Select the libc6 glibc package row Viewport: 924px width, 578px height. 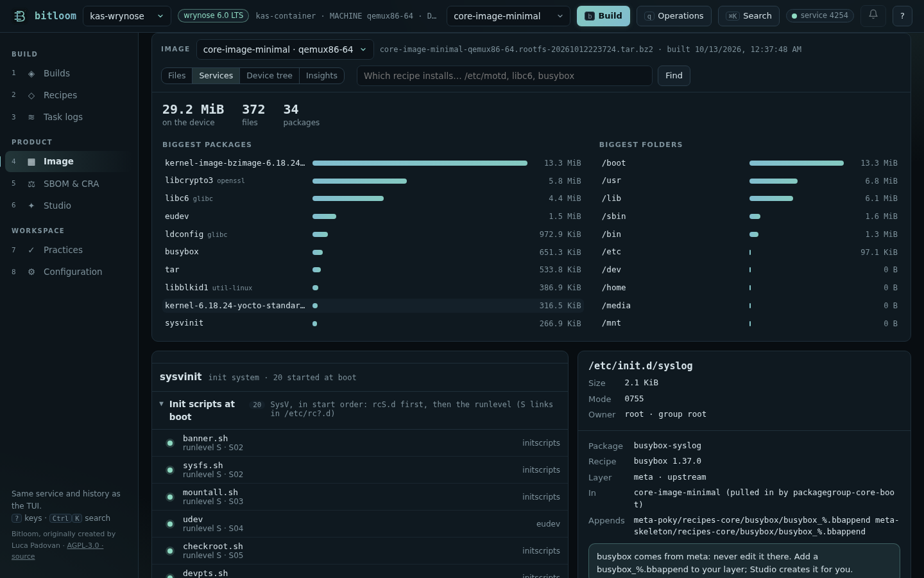373,199
